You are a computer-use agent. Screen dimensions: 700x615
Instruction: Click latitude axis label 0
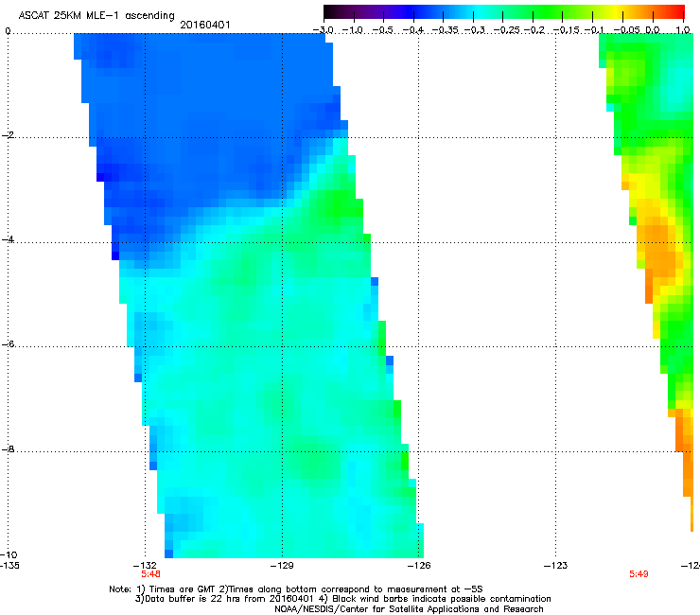point(8,31)
